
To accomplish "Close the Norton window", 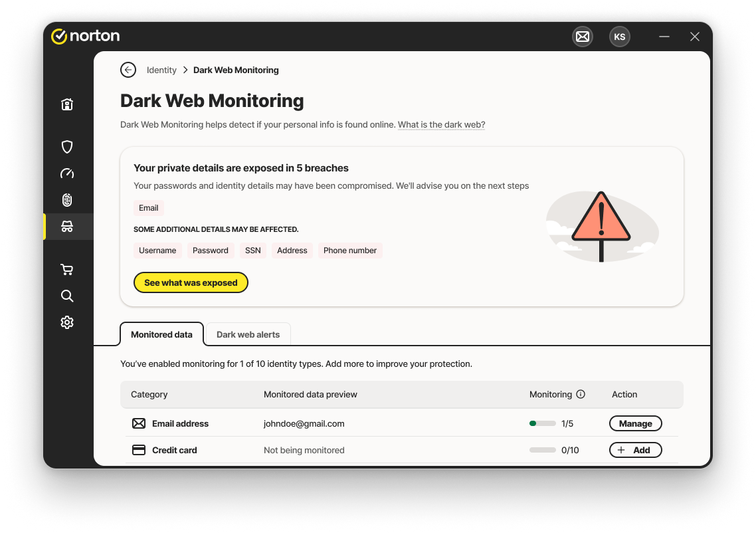I will click(695, 37).
